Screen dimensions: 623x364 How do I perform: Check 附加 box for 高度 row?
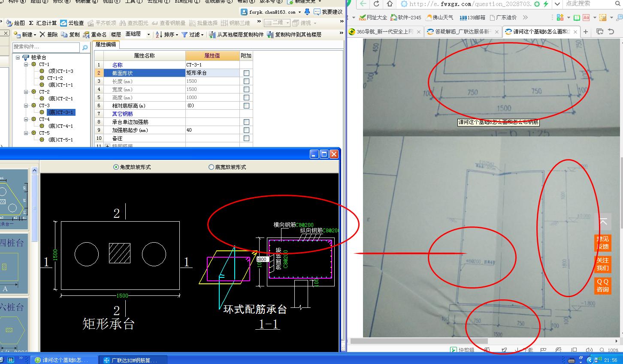pos(246,97)
